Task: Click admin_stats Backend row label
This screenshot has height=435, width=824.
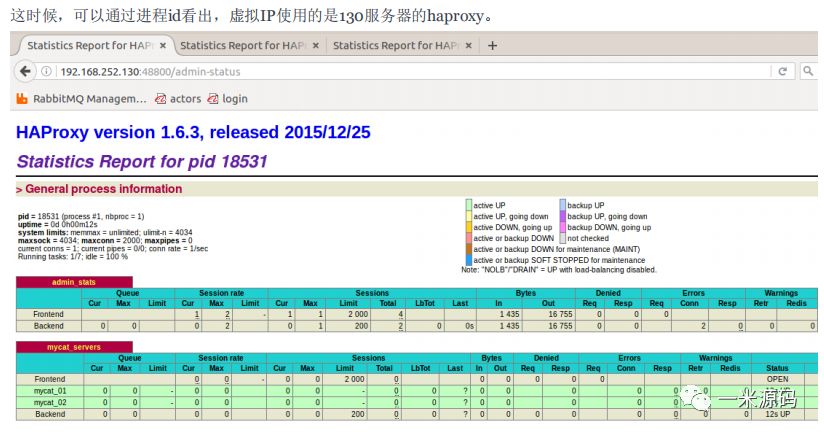Action: click(48, 326)
